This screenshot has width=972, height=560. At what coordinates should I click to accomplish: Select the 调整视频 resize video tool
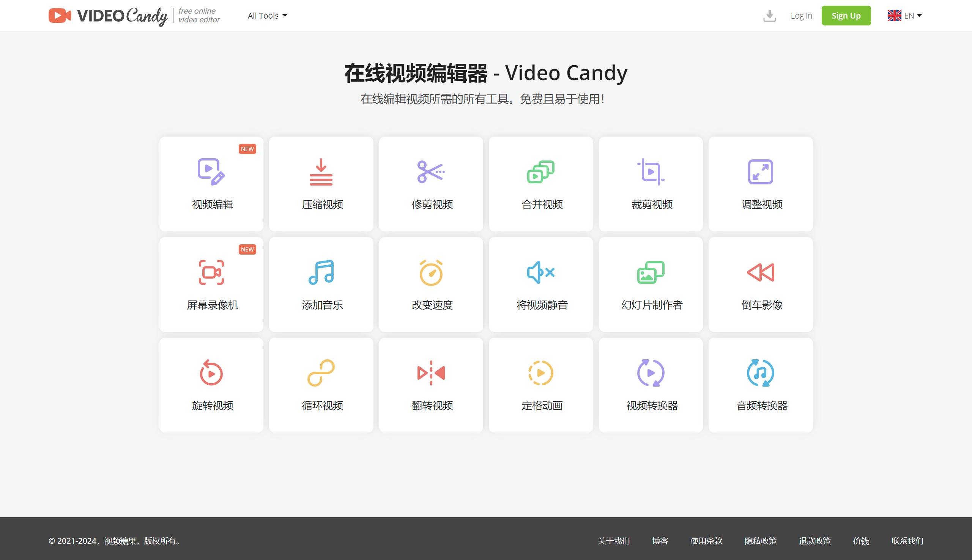click(761, 184)
